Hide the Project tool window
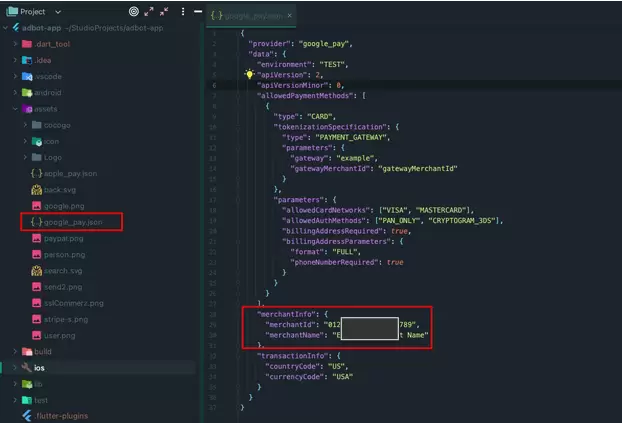The height and width of the screenshot is (423, 622). click(x=198, y=12)
